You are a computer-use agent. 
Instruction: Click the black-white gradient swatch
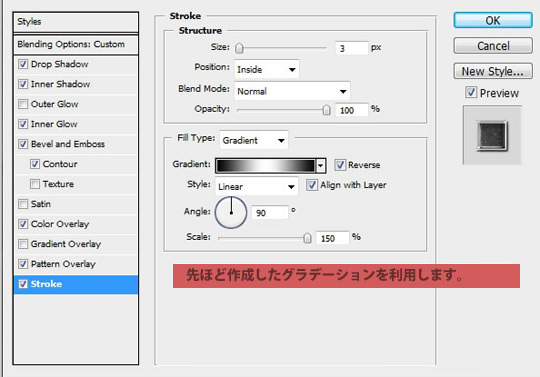click(266, 166)
